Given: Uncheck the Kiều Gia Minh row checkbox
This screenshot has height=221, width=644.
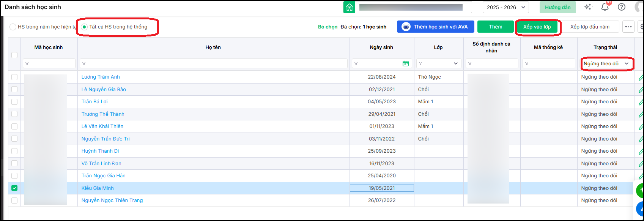Looking at the screenshot, I should click(x=14, y=188).
